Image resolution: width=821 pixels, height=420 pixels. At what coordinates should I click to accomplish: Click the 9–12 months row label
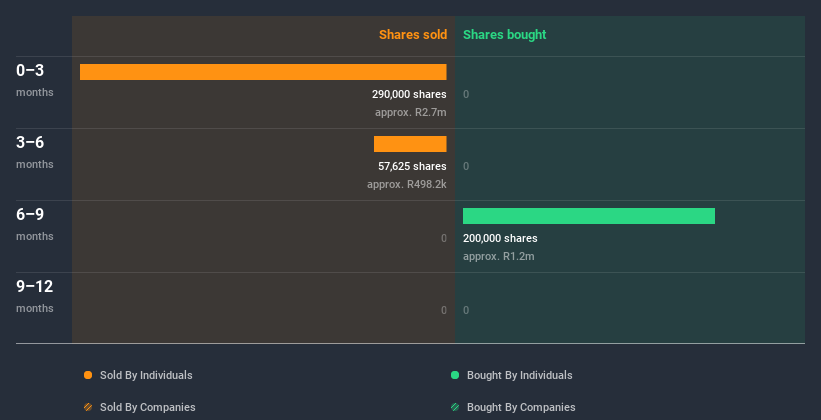tap(35, 296)
